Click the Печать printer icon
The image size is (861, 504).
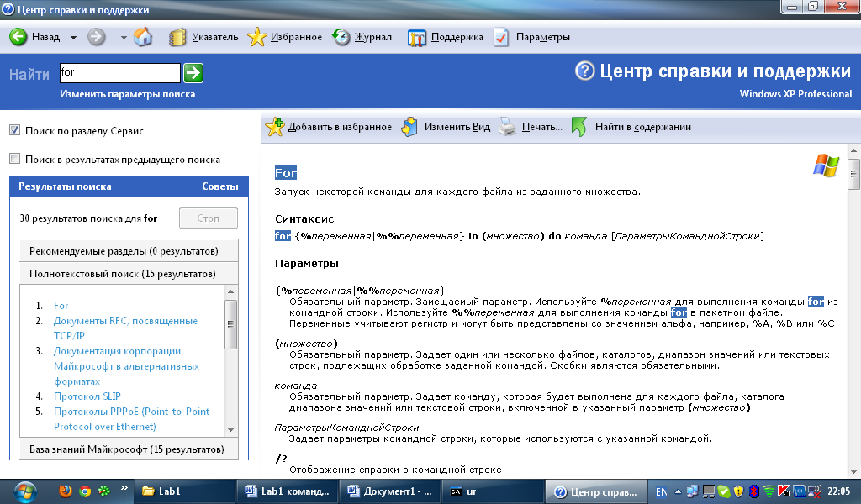click(x=507, y=127)
